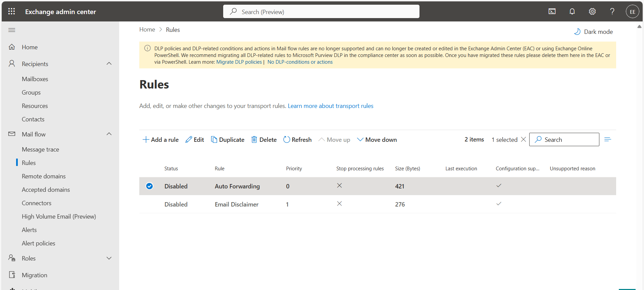The height and width of the screenshot is (290, 644).
Task: Open the settings gear in header
Action: click(x=592, y=11)
